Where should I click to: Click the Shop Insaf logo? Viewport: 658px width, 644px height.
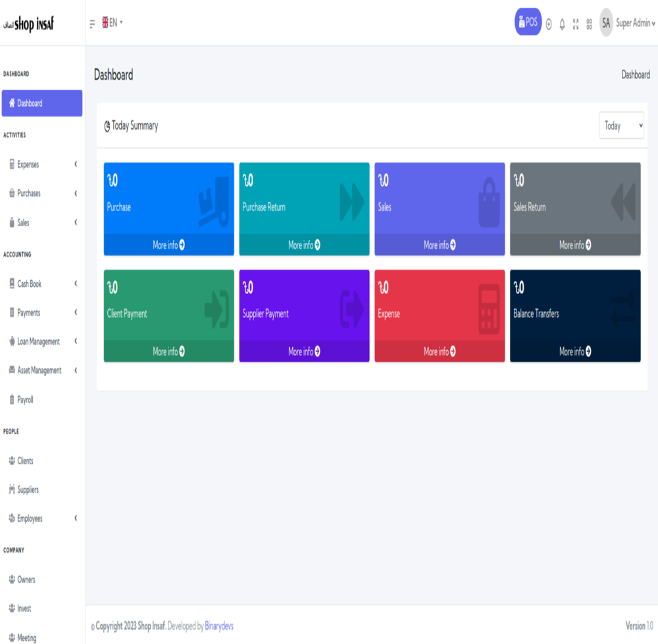(x=30, y=24)
